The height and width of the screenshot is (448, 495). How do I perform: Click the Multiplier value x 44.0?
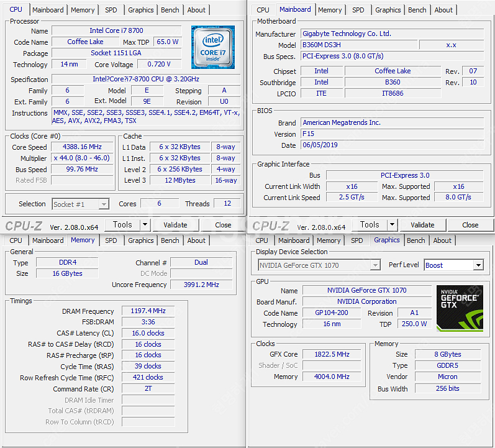pos(82,158)
